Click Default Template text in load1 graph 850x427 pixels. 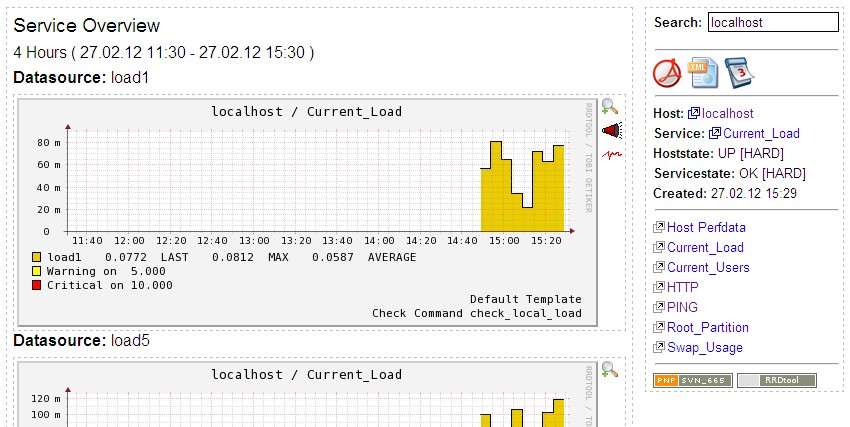(526, 299)
